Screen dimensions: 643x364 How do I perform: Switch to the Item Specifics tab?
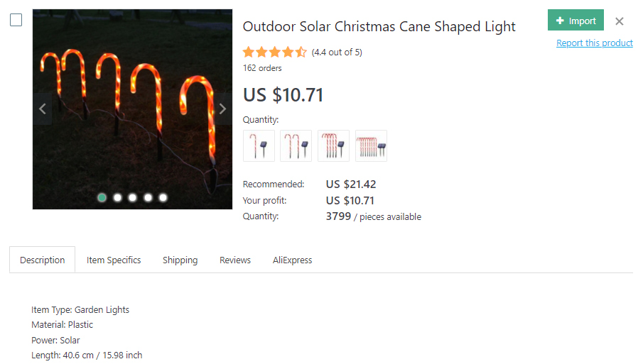tap(114, 260)
